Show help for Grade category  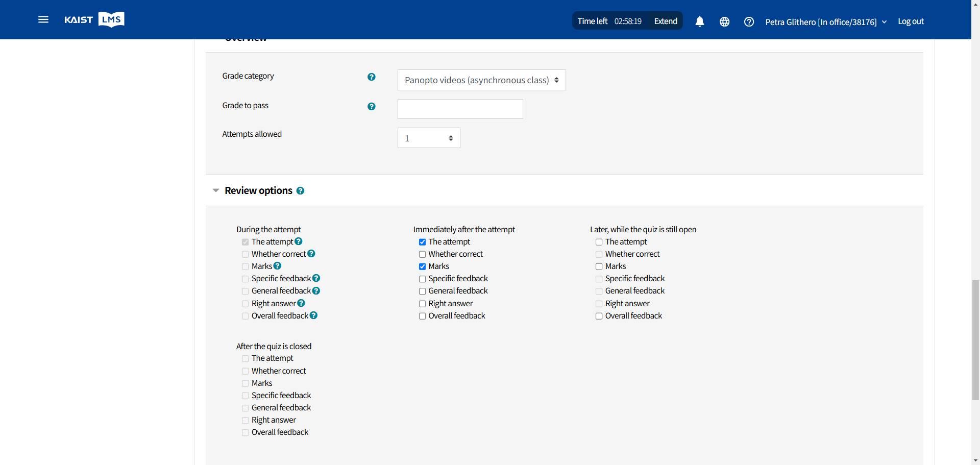point(372,77)
